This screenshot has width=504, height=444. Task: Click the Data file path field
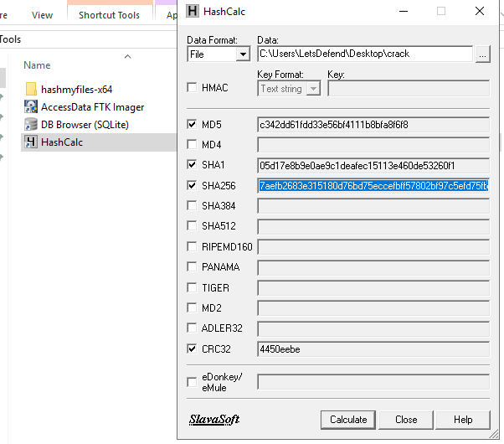pos(365,54)
